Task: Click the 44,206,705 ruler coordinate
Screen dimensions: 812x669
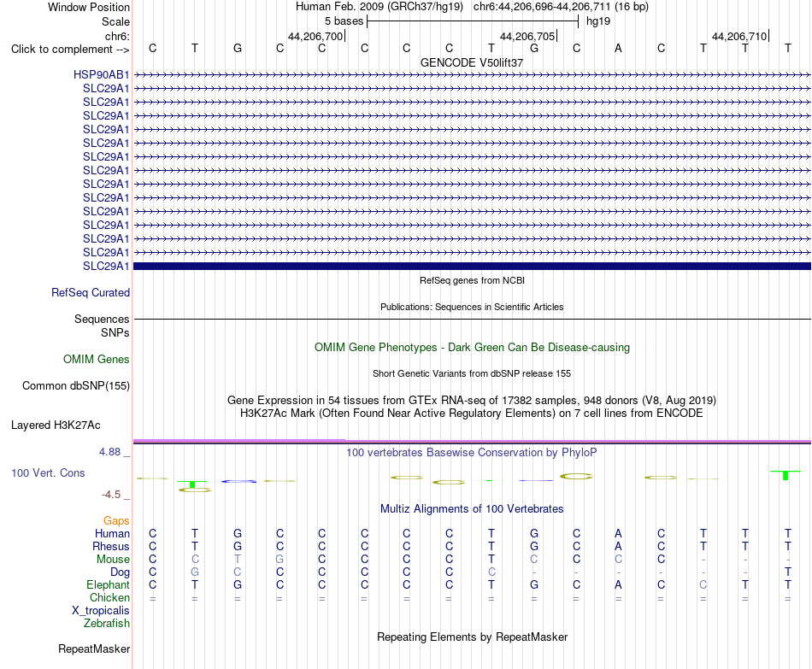Action: [x=527, y=36]
